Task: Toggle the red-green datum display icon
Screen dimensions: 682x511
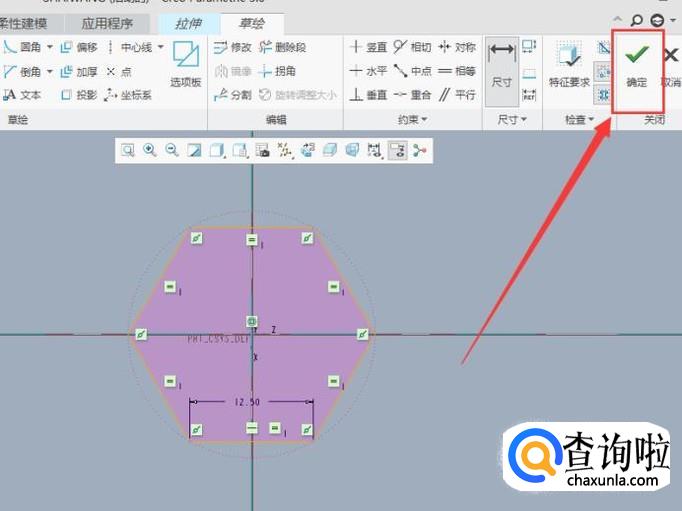Action: point(418,150)
